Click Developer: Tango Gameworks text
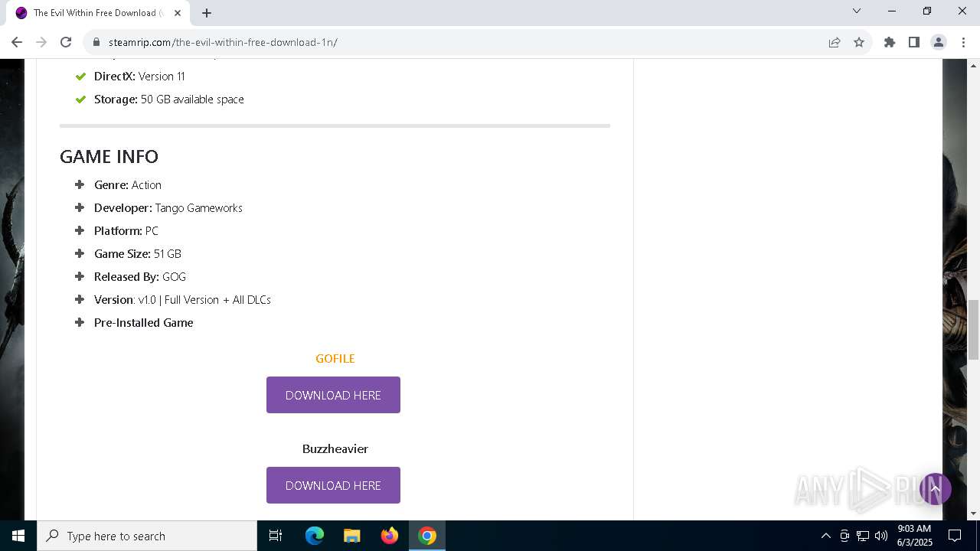 tap(168, 207)
